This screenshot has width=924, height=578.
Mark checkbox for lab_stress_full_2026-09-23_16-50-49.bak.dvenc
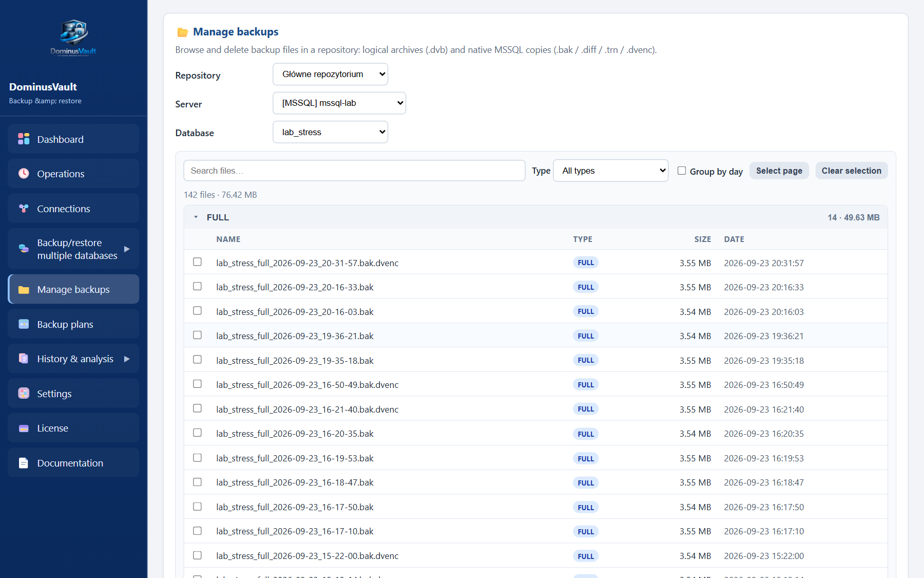pos(197,384)
